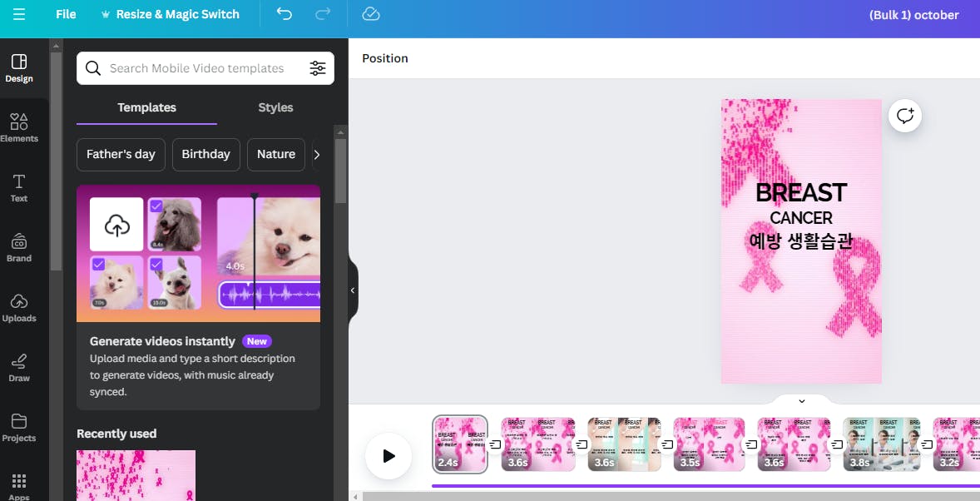This screenshot has width=980, height=501.
Task: Select the 3.5s page thumbnail
Action: (709, 444)
